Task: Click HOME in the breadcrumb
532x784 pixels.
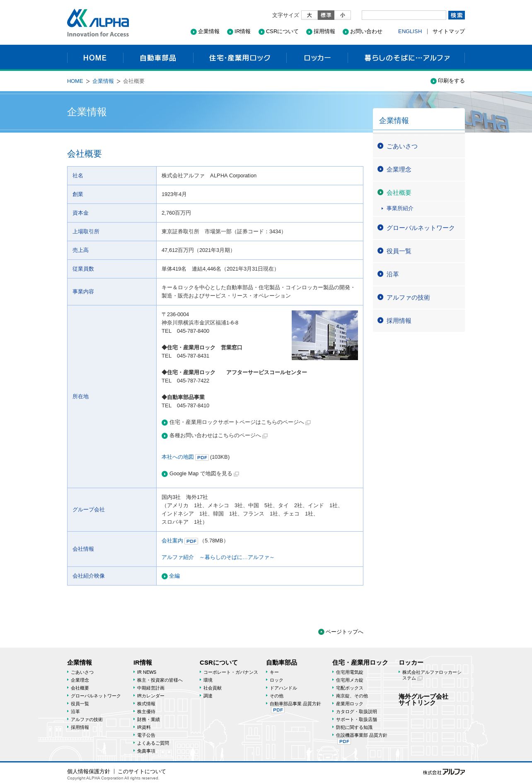Action: point(75,81)
